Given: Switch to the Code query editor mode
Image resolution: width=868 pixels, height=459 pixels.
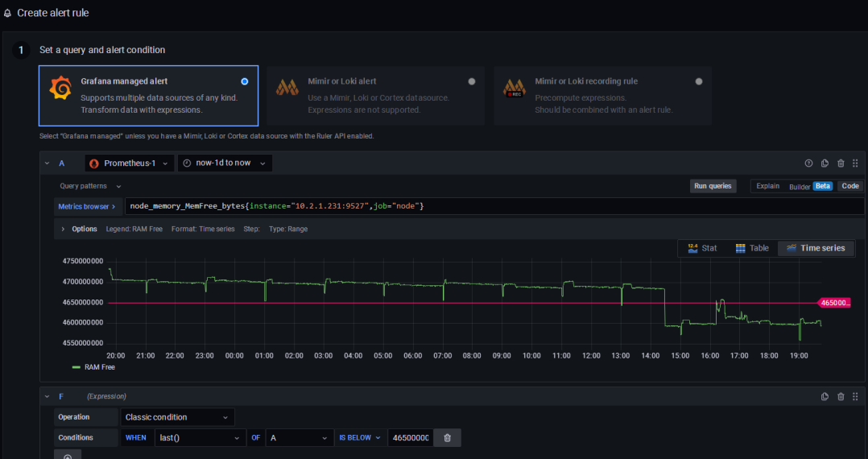Looking at the screenshot, I should (x=850, y=186).
